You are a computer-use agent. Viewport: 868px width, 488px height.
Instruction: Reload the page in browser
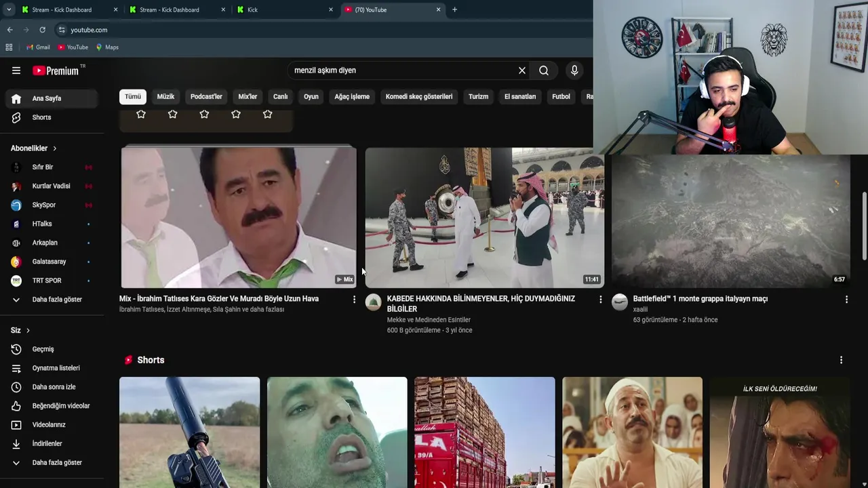(x=42, y=30)
